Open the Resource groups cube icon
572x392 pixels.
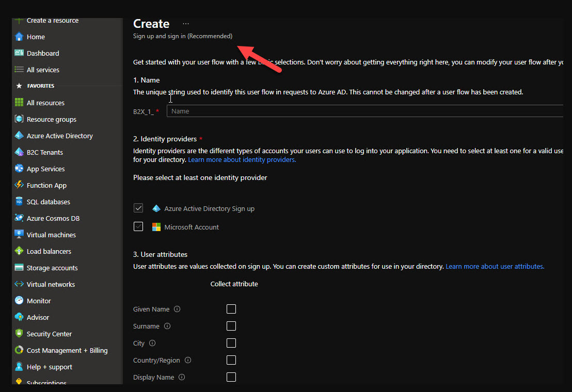pos(19,119)
